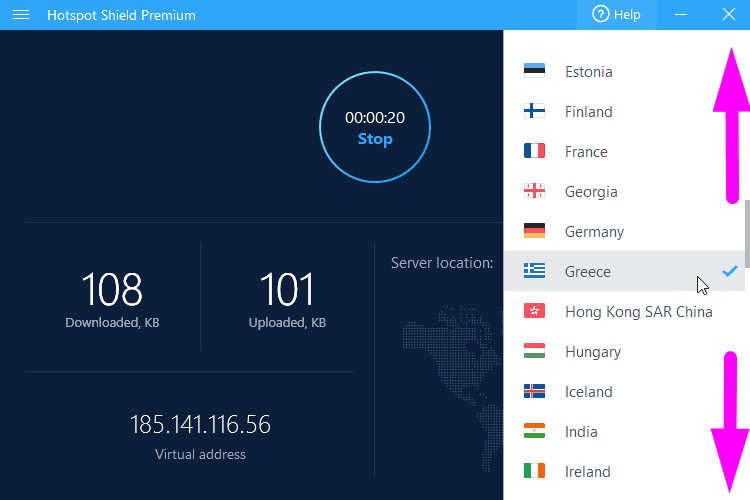This screenshot has width=750, height=500.
Task: Click the Greece flag icon
Action: pyautogui.click(x=534, y=271)
